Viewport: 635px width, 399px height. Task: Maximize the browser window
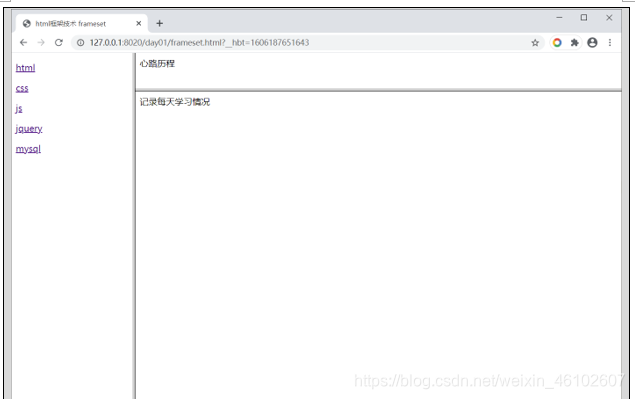pos(584,17)
